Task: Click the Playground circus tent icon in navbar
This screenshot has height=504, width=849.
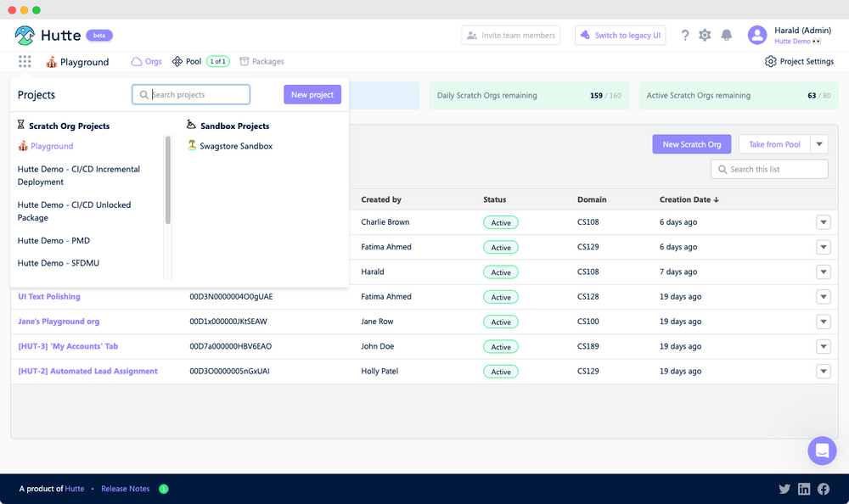Action: (x=52, y=62)
